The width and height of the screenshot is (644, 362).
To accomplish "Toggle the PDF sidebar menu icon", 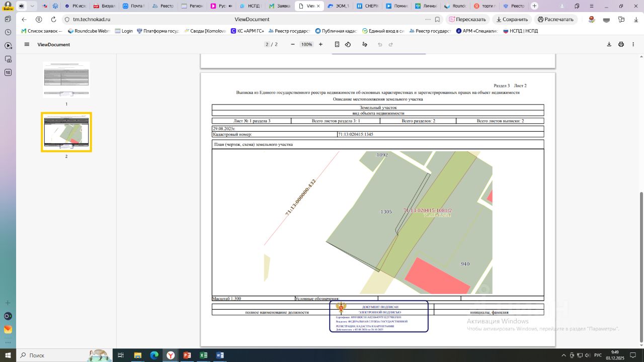I will coord(27,44).
